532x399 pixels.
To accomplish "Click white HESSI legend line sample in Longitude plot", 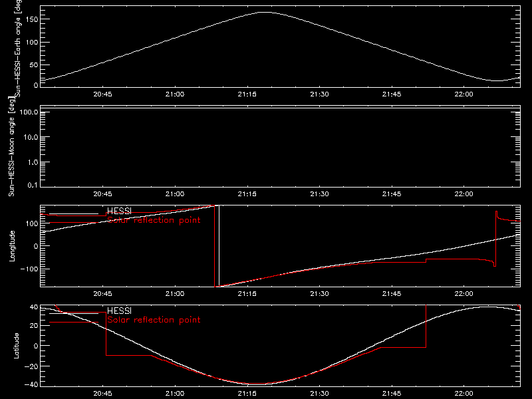I will (x=74, y=214).
